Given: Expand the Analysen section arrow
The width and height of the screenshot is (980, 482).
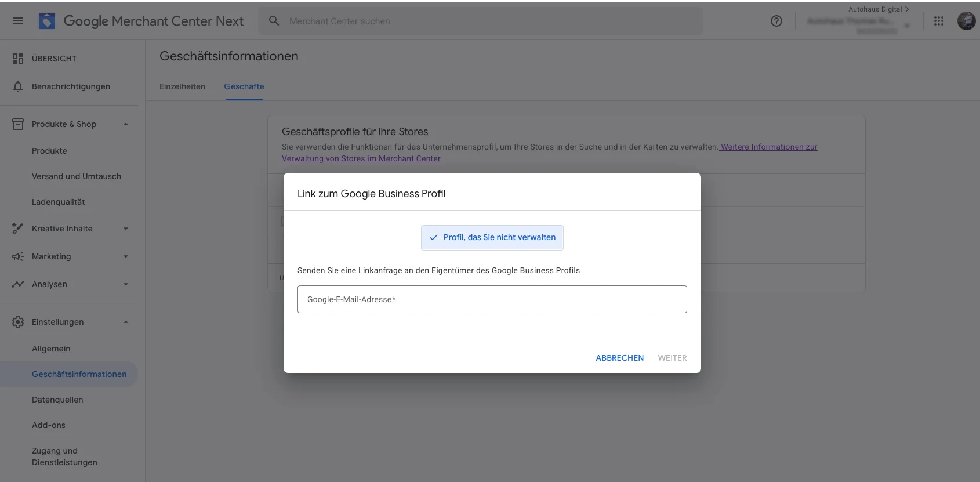Looking at the screenshot, I should click(126, 284).
